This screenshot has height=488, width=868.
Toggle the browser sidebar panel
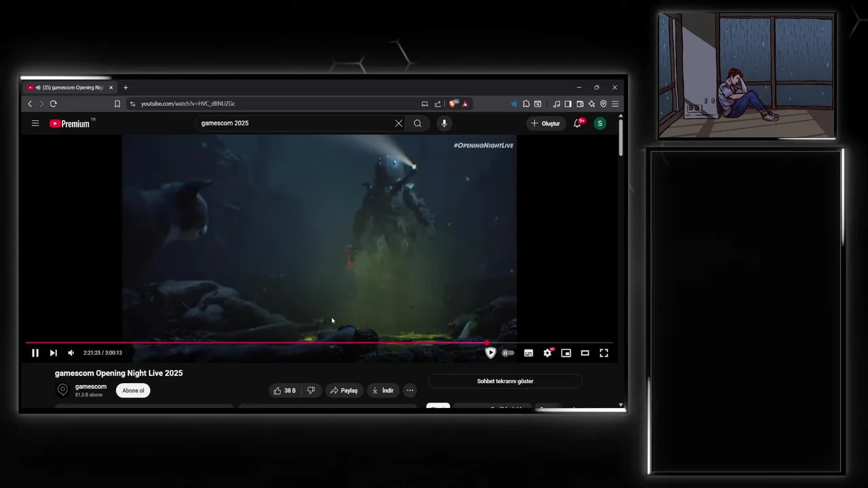click(568, 104)
